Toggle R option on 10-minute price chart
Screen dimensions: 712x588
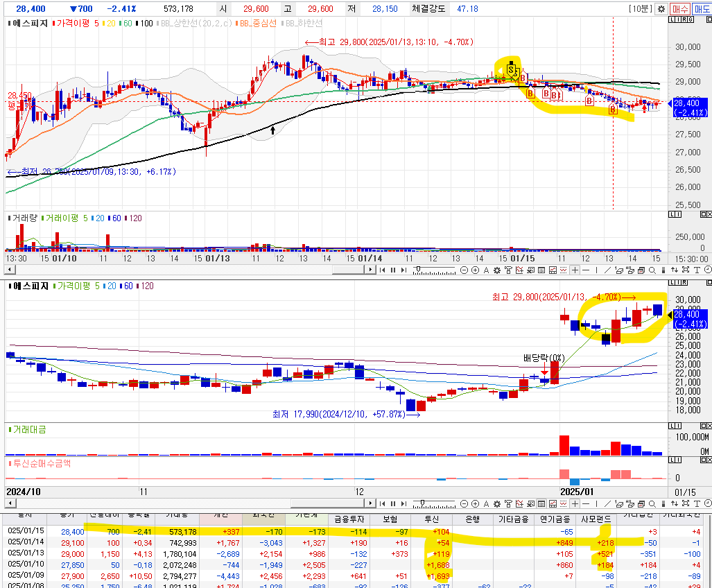click(x=684, y=19)
